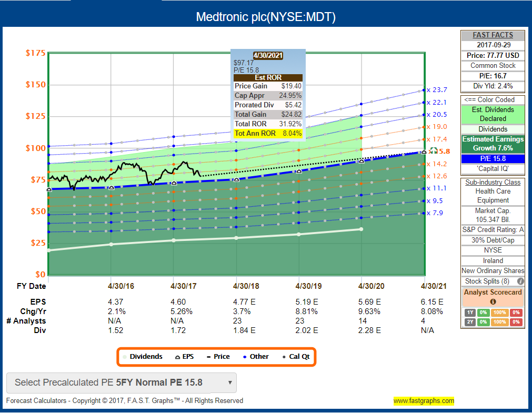Click the orange 100% badge in 1Y row

coord(499,313)
